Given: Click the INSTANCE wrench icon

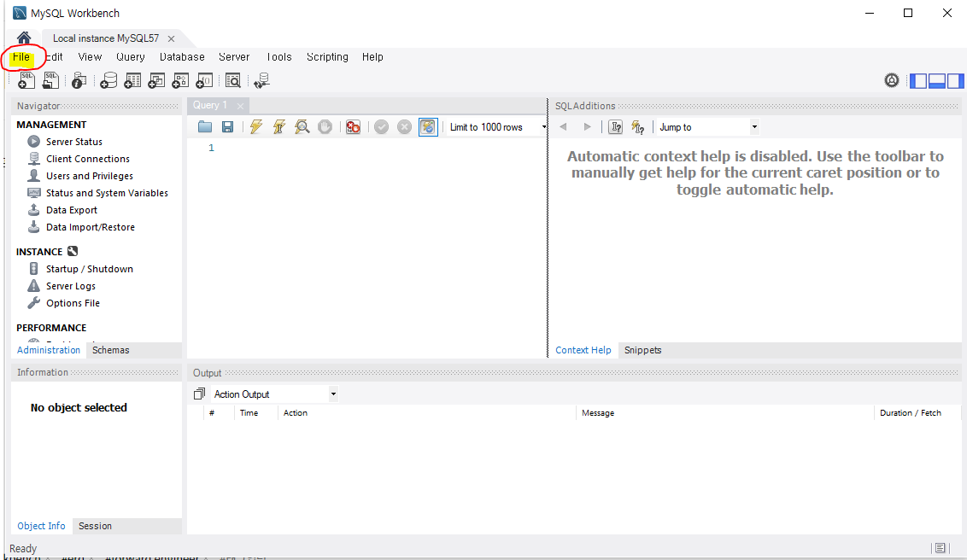Looking at the screenshot, I should click(x=73, y=251).
